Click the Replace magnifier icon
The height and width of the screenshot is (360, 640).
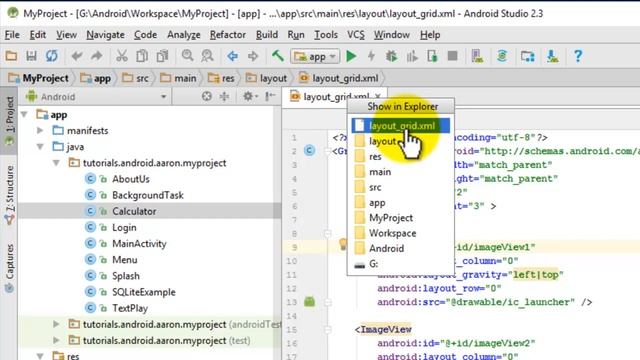click(207, 56)
